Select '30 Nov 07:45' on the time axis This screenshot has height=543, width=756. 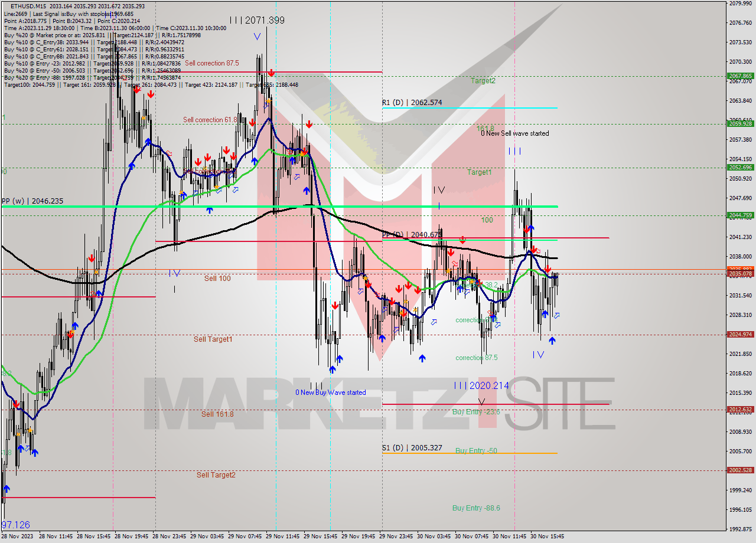pos(472,537)
